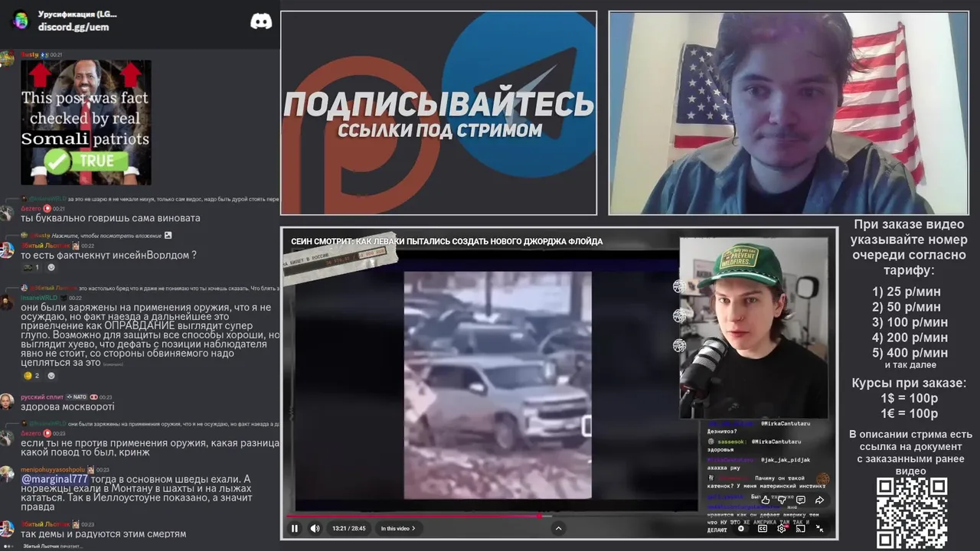The width and height of the screenshot is (980, 551).
Task: Click the ПОДПИСЫВАЙТЕСЬ banner text
Action: 439,103
